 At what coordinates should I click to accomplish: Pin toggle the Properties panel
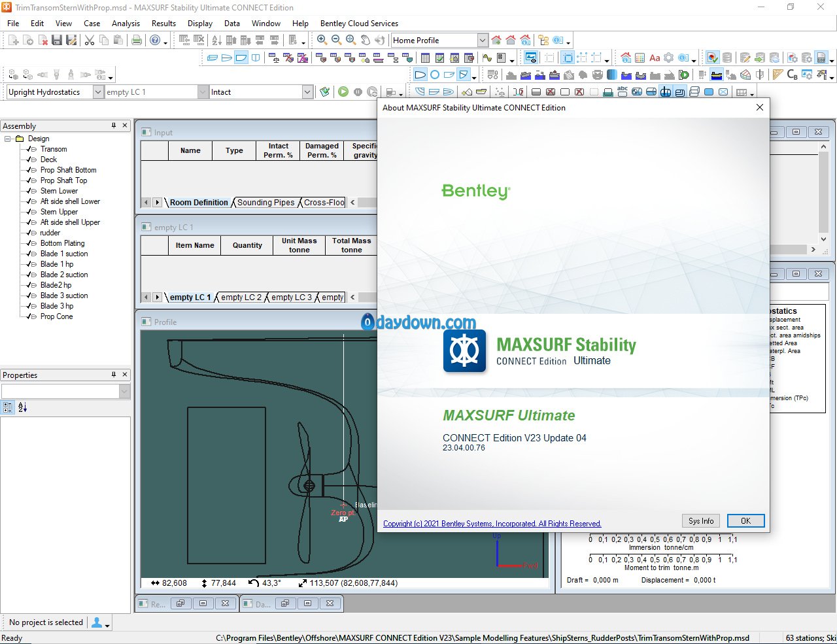click(x=113, y=374)
